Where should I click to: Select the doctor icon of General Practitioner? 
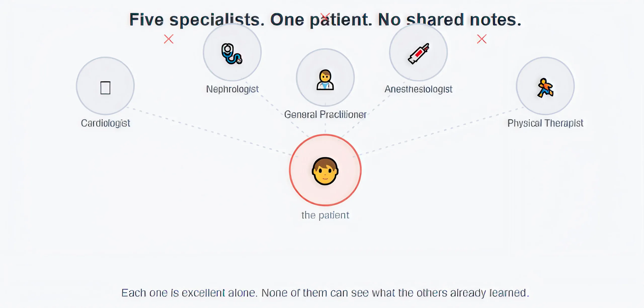tap(325, 80)
